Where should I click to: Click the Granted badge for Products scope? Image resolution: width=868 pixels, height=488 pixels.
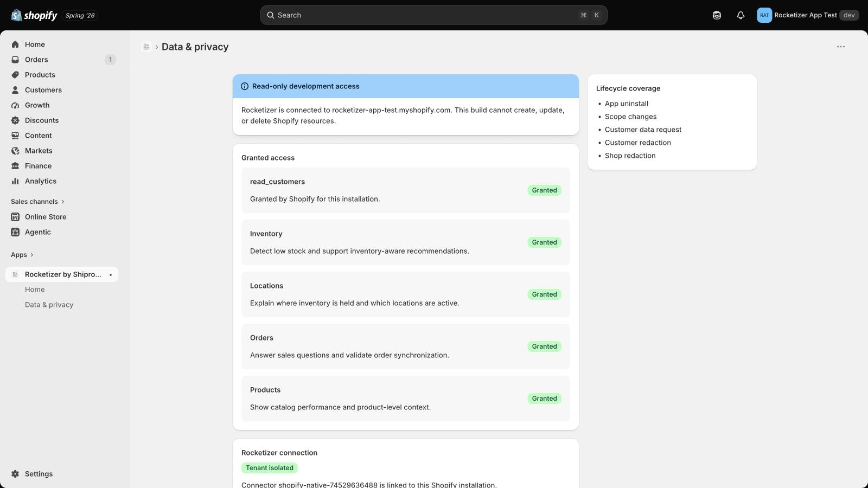click(544, 399)
